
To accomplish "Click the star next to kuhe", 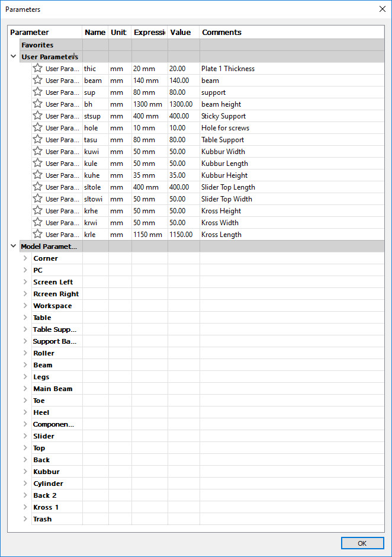I will (x=37, y=175).
